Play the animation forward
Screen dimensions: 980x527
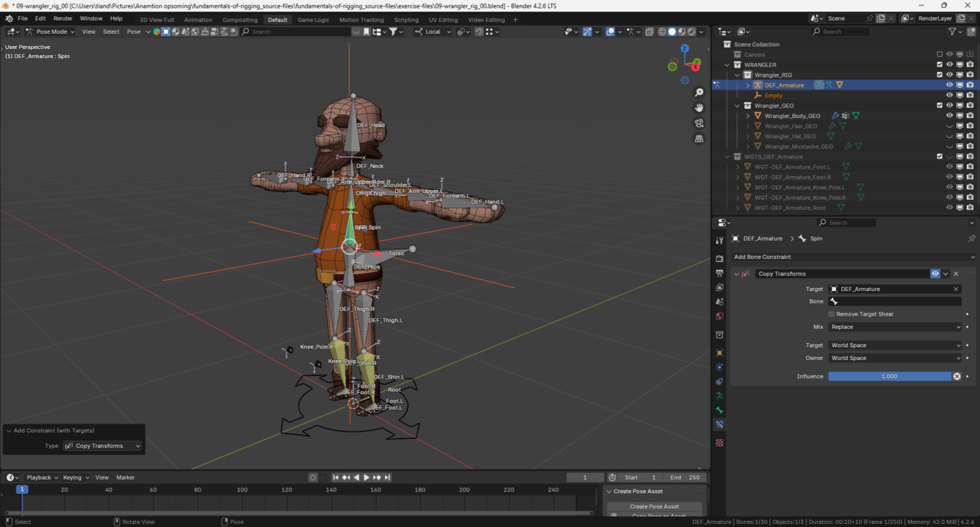[366, 477]
